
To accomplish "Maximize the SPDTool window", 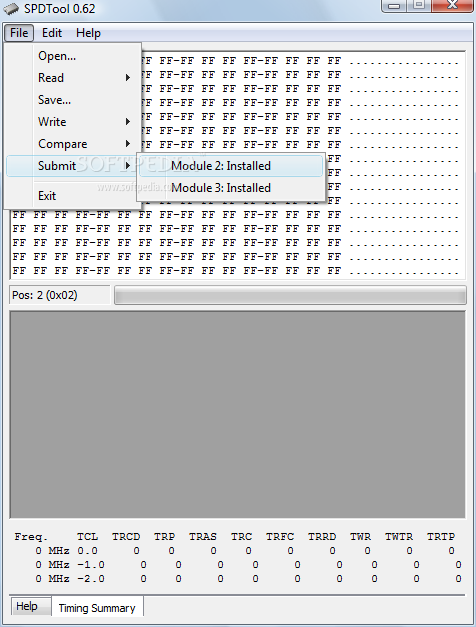I will (418, 6).
